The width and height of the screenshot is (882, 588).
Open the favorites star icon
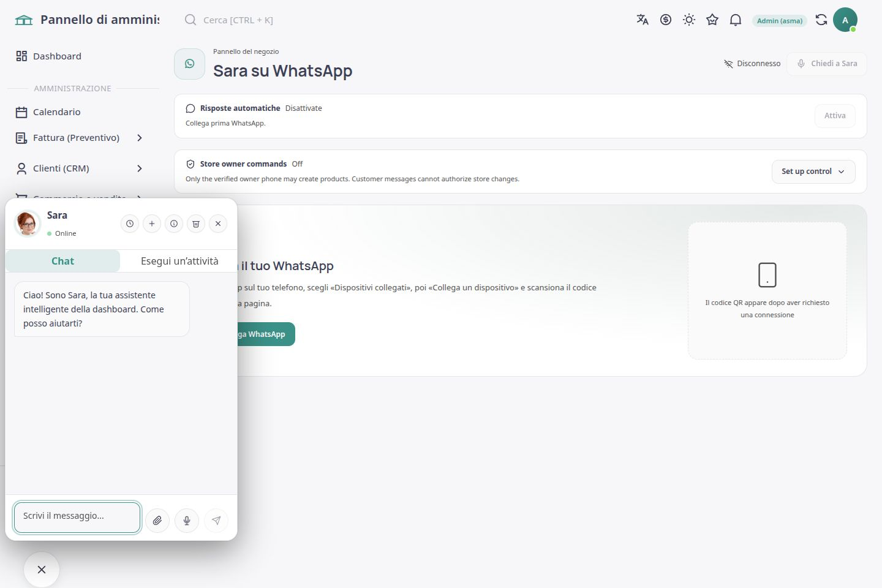click(x=712, y=20)
